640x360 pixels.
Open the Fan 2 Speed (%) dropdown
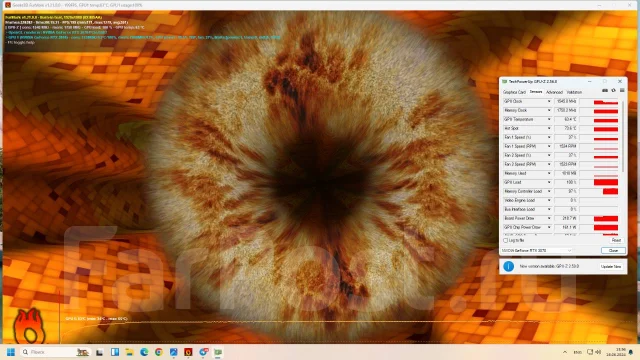coord(549,155)
